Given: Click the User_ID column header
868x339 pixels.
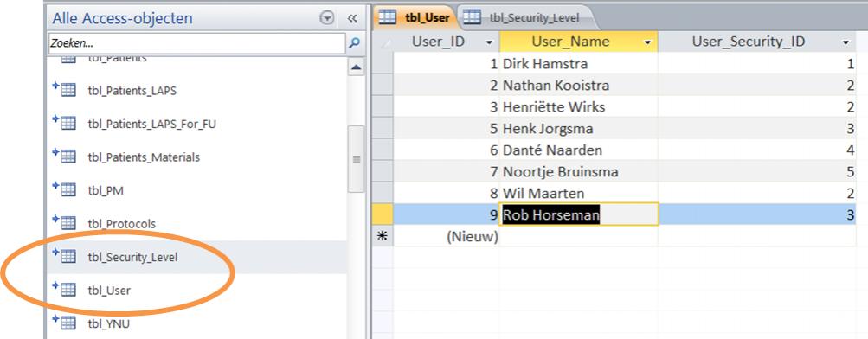Looking at the screenshot, I should pos(447,42).
